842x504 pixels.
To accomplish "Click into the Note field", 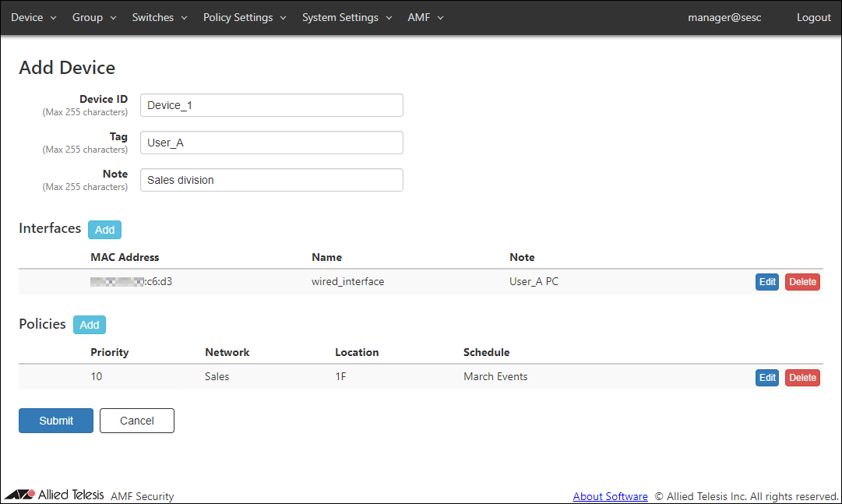I will (271, 180).
